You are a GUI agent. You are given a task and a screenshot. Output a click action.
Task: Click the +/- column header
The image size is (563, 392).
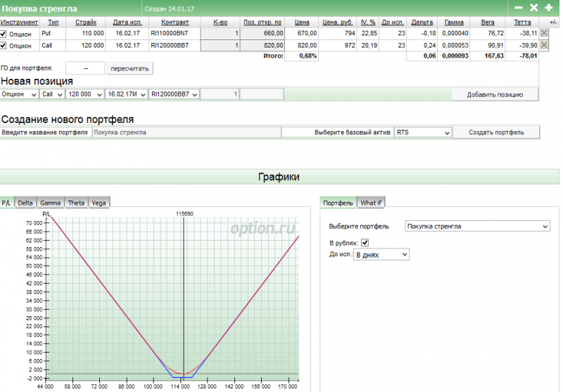point(552,22)
